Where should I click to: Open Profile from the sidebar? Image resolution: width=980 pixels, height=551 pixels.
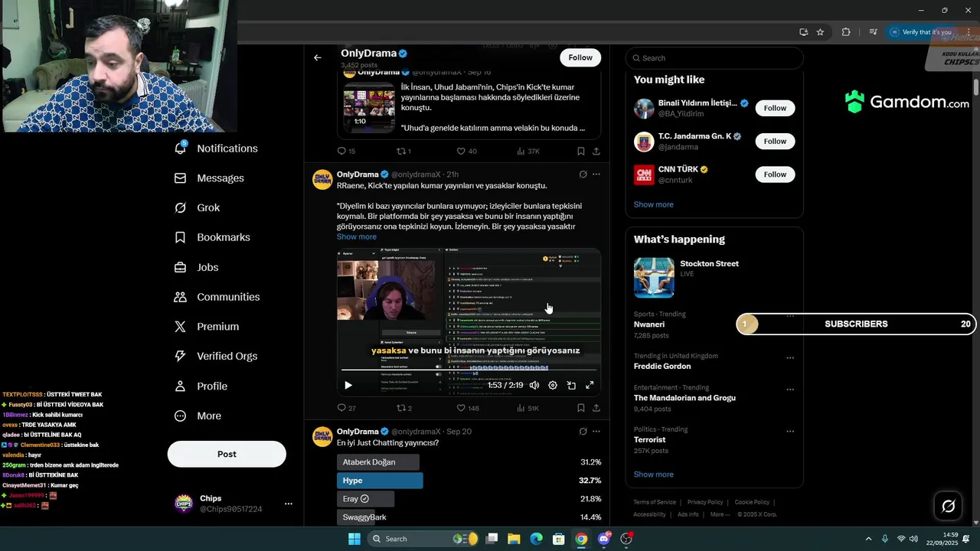201,386
